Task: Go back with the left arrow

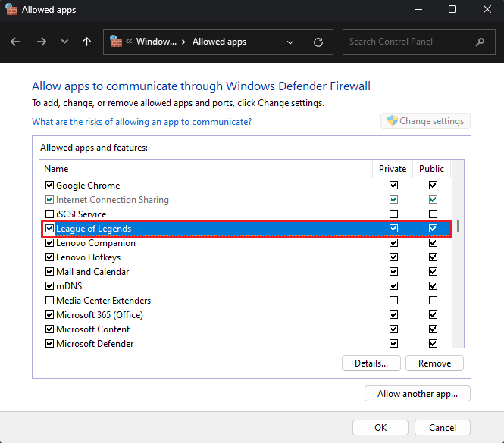Action: [15, 42]
